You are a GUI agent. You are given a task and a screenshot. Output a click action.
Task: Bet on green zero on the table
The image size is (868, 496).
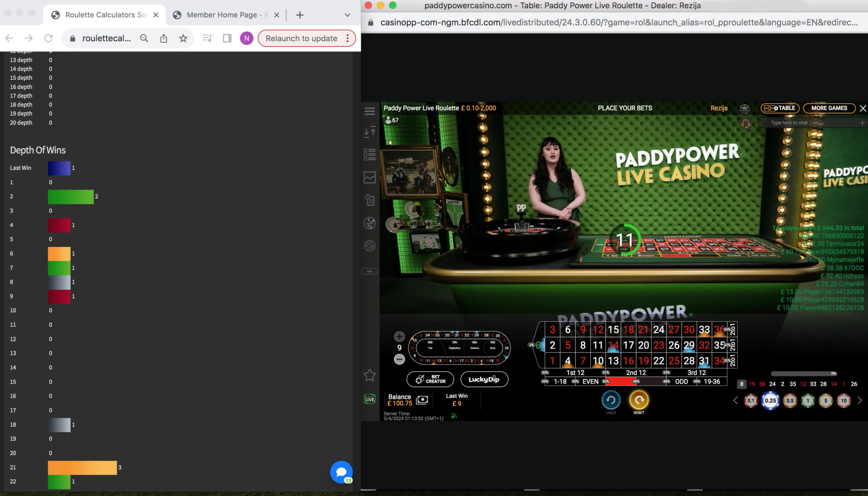[539, 345]
